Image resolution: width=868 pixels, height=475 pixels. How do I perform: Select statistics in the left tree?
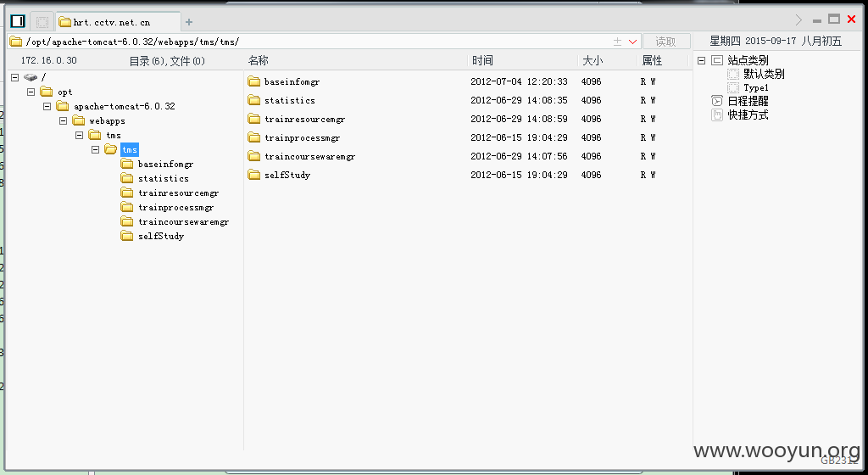pos(164,178)
